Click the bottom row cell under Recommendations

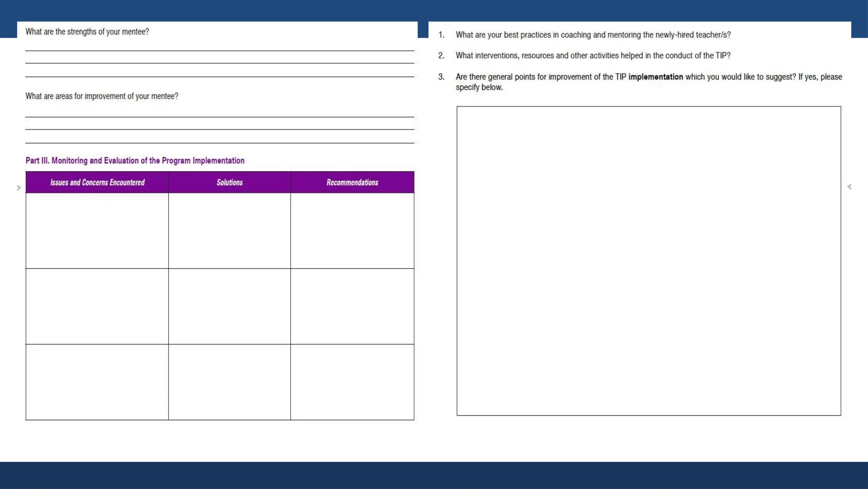pyautogui.click(x=352, y=382)
